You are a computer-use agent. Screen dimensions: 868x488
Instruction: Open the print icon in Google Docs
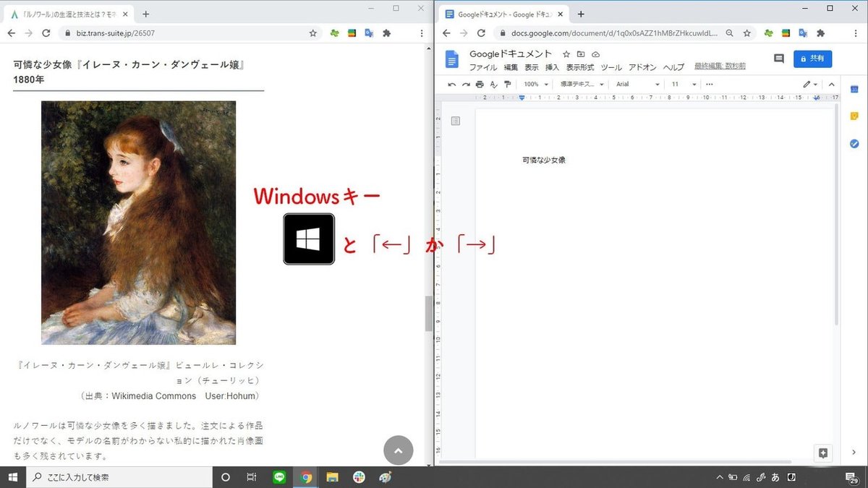pyautogui.click(x=480, y=85)
